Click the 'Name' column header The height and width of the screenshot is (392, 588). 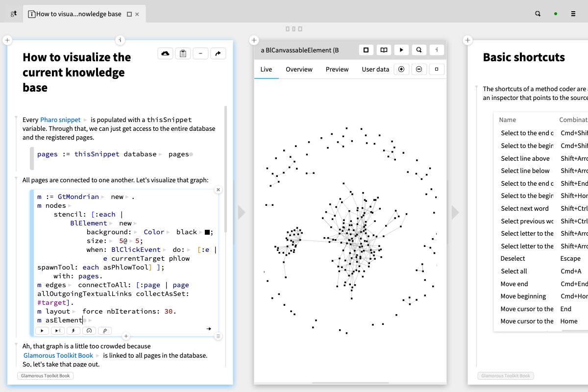point(507,120)
